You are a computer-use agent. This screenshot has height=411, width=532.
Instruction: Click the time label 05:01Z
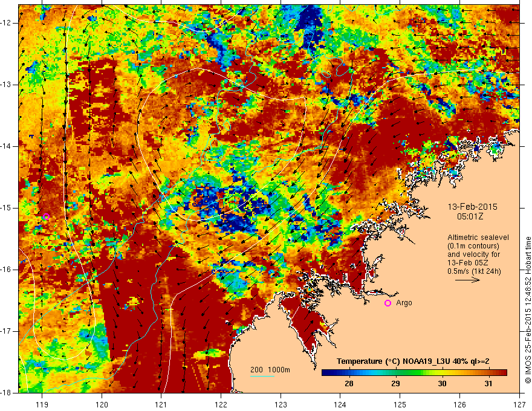pos(470,216)
